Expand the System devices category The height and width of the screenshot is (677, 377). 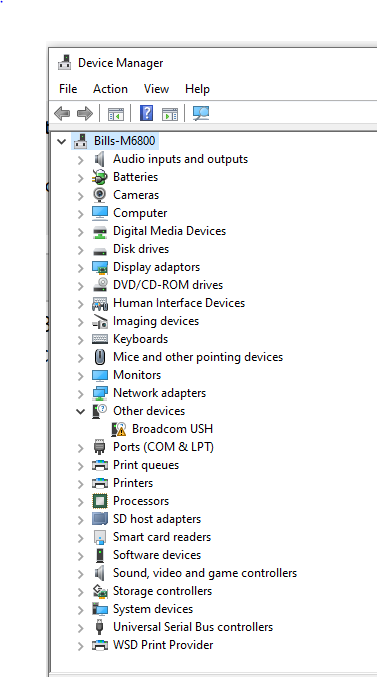80,610
